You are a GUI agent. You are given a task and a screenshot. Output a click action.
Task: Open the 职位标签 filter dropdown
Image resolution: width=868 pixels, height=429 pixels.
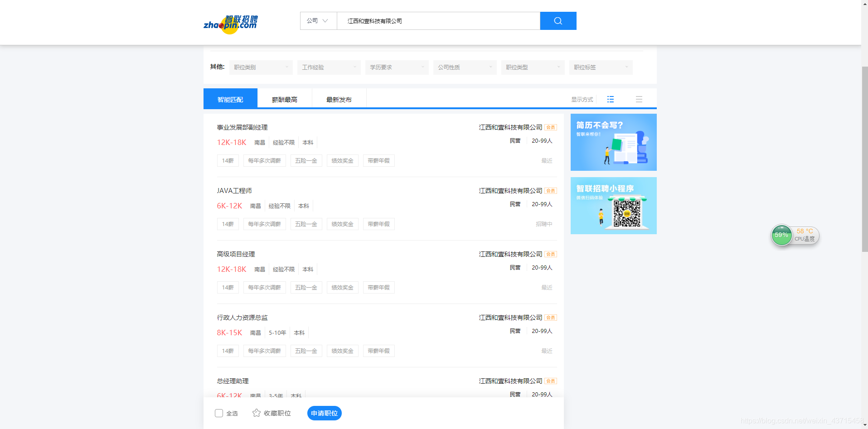[x=601, y=67]
